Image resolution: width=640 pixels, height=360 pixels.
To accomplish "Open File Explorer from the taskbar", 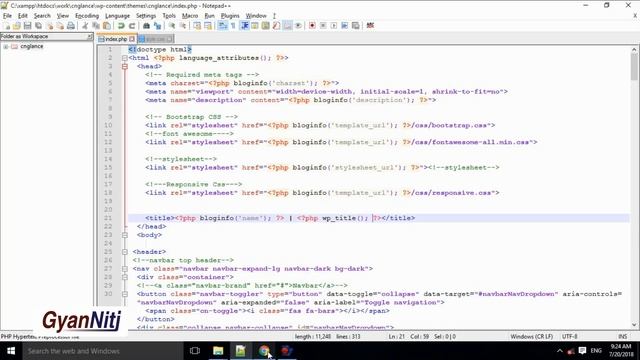I will point(218,351).
